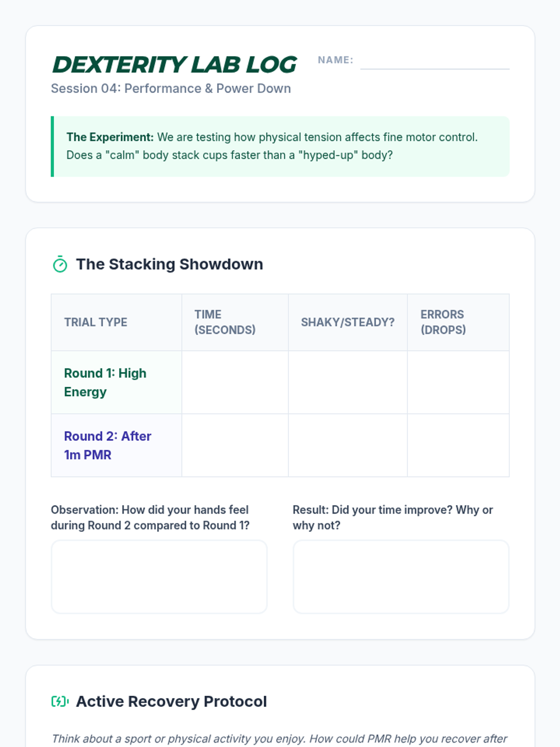Viewport: 560px width, 747px height.
Task: Click the green Experiment description callout
Action: point(280,146)
